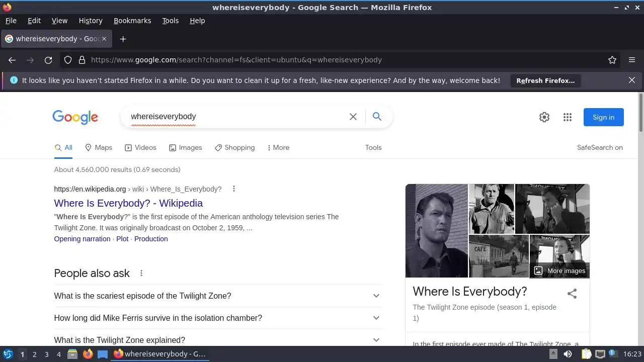The width and height of the screenshot is (644, 362).
Task: Open a new tab with the plus icon
Action: [123, 39]
